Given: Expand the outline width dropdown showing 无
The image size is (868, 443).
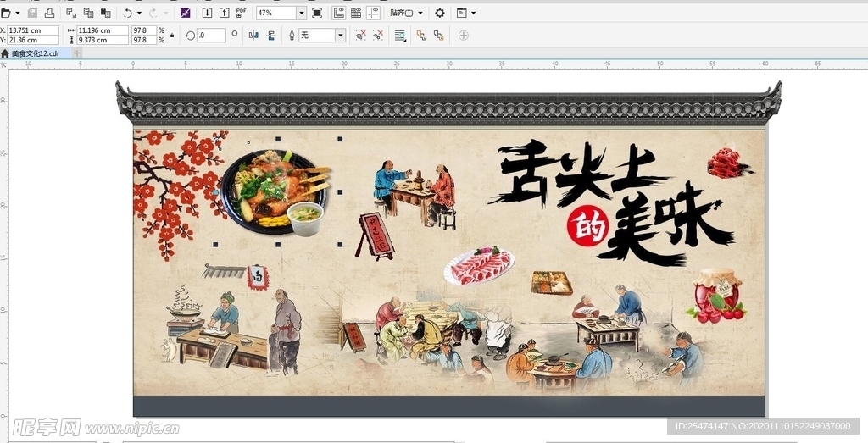Looking at the screenshot, I should 340,36.
